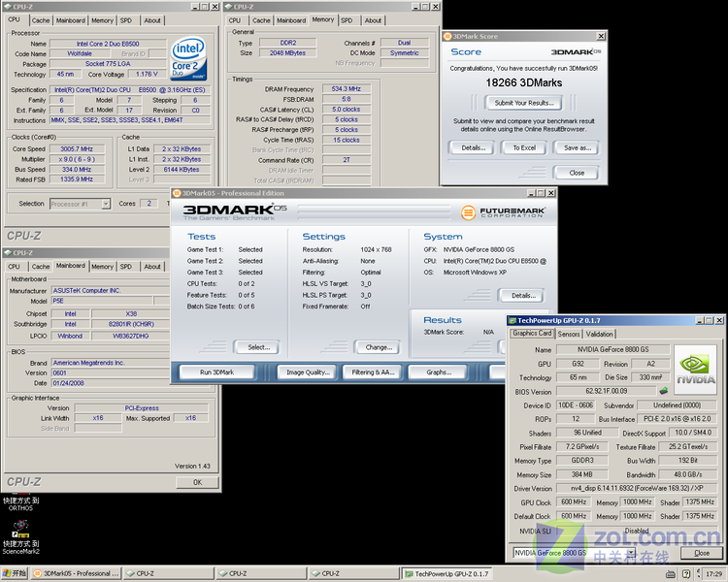This screenshot has height=582, width=728.
Task: Switch to Cache tab in top-left CPU-Z
Action: tap(41, 20)
